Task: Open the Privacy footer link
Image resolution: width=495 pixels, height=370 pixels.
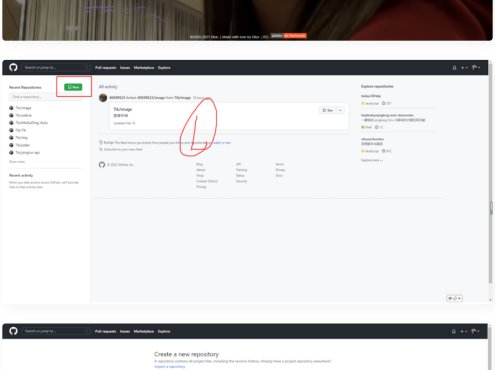Action: pos(281,170)
